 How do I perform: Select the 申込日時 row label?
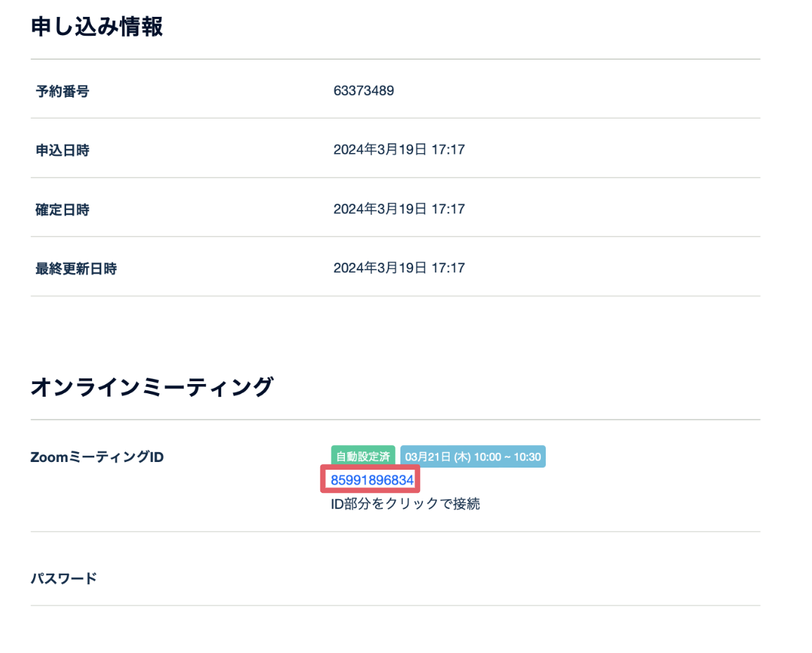63,150
